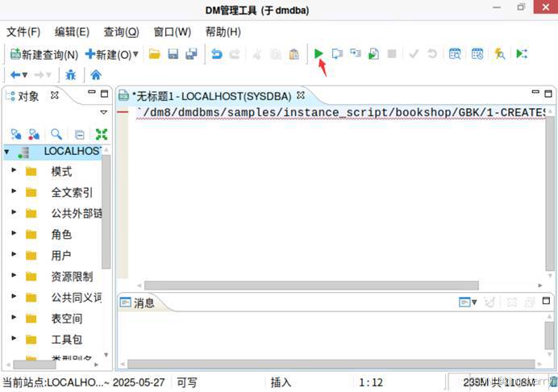Run the SQL with the green execute icon

319,54
